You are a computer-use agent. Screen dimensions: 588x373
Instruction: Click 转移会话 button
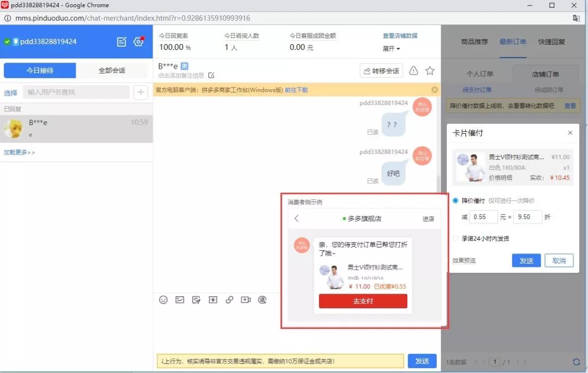381,70
